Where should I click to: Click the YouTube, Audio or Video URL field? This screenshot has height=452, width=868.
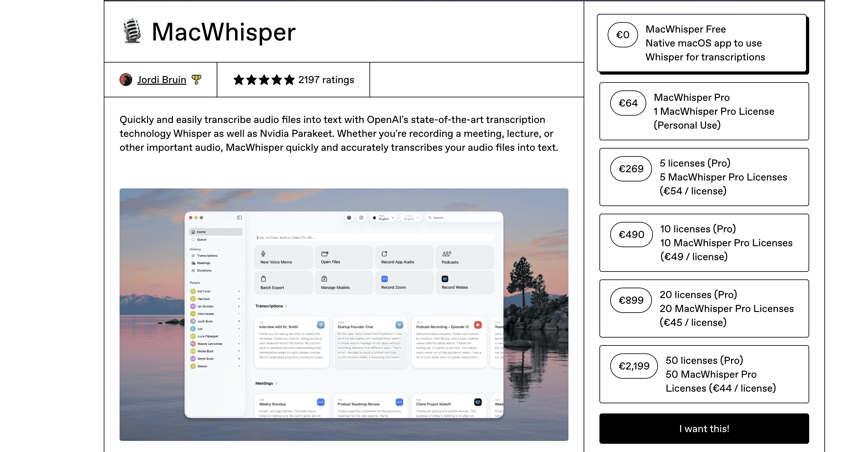click(374, 237)
